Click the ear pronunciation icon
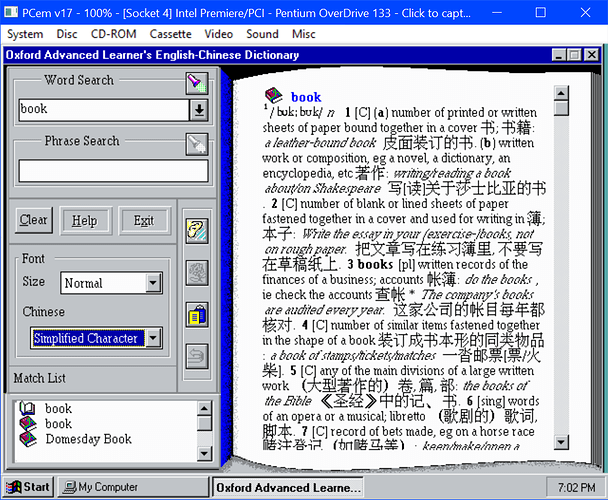This screenshot has width=608, height=500. coord(197,231)
